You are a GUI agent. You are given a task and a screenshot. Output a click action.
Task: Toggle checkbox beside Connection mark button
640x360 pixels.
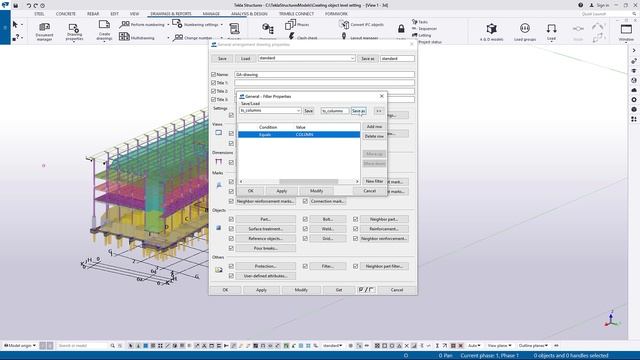[305, 201]
